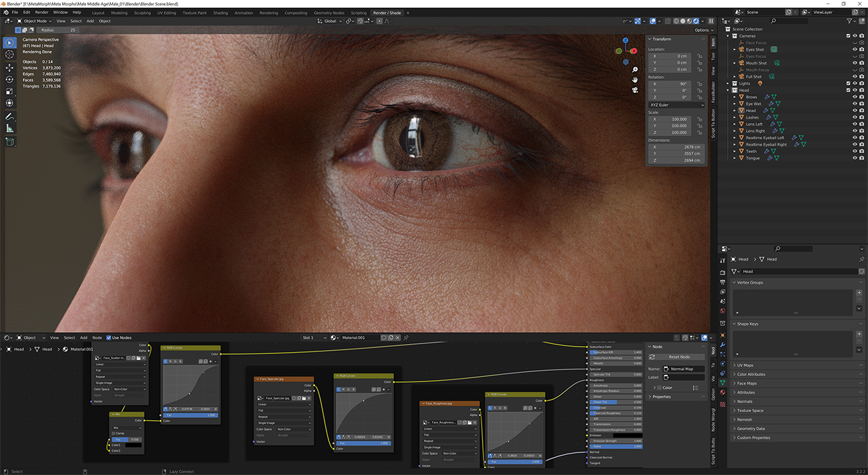Uncheck the Lights collection checkbox

coord(848,84)
